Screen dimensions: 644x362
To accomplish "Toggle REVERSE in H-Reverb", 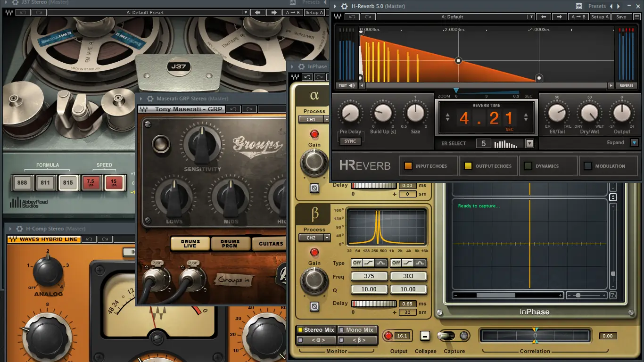I will point(627,85).
